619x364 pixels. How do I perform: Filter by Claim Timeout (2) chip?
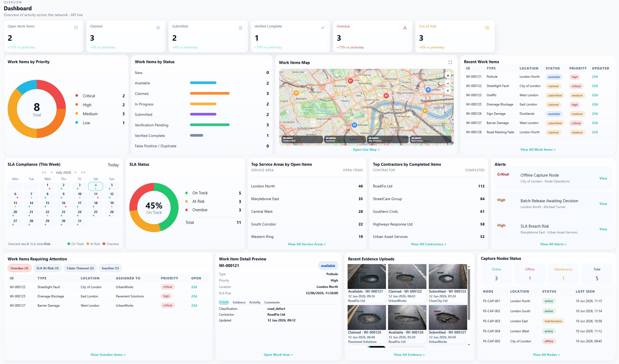point(80,268)
